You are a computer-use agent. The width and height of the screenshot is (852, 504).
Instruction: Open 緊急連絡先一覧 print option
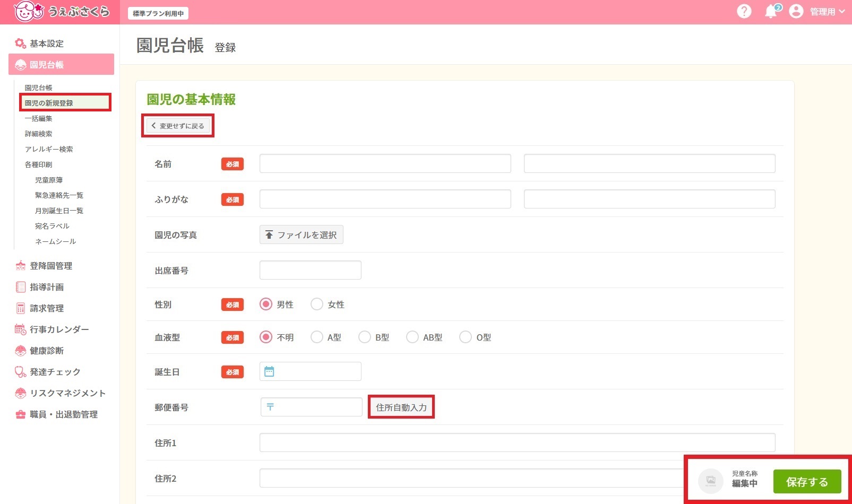[x=59, y=195]
